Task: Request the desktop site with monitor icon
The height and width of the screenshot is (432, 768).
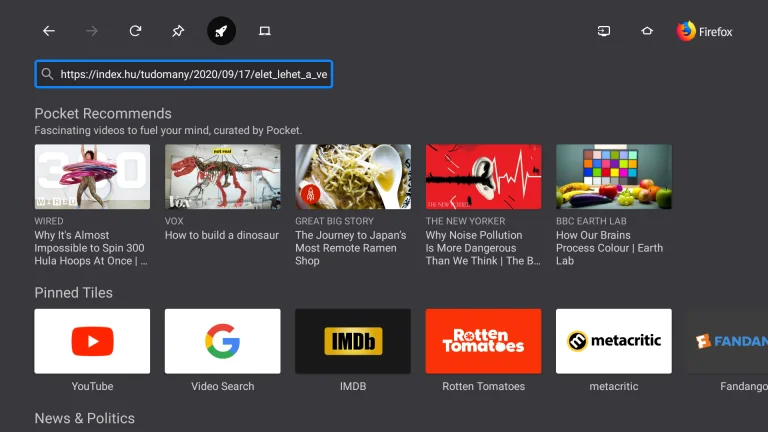Action: [264, 31]
